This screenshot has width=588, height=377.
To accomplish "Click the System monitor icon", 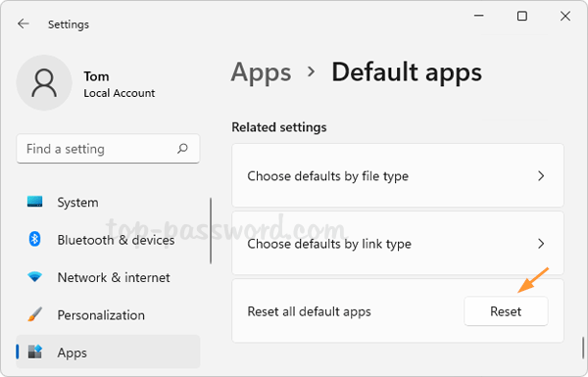I will pos(35,202).
